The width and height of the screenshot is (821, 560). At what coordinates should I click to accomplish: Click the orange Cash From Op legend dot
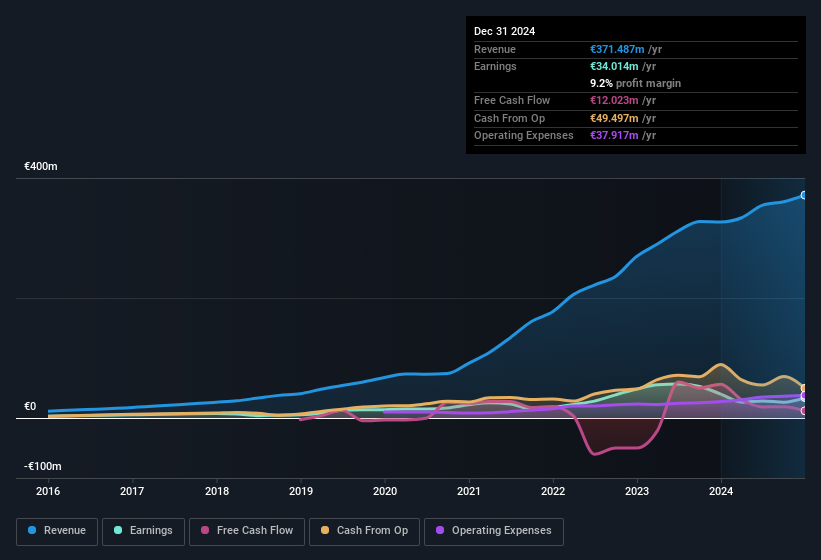(x=325, y=531)
